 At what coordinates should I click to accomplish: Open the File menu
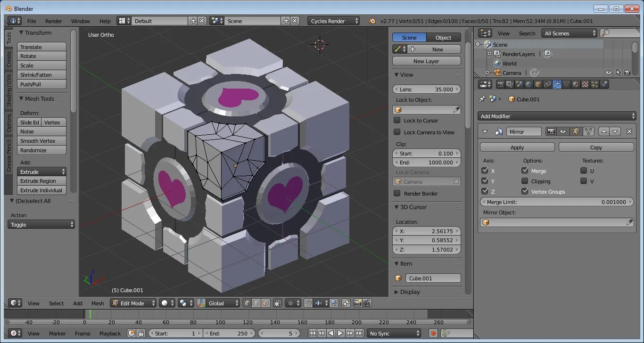(x=32, y=21)
